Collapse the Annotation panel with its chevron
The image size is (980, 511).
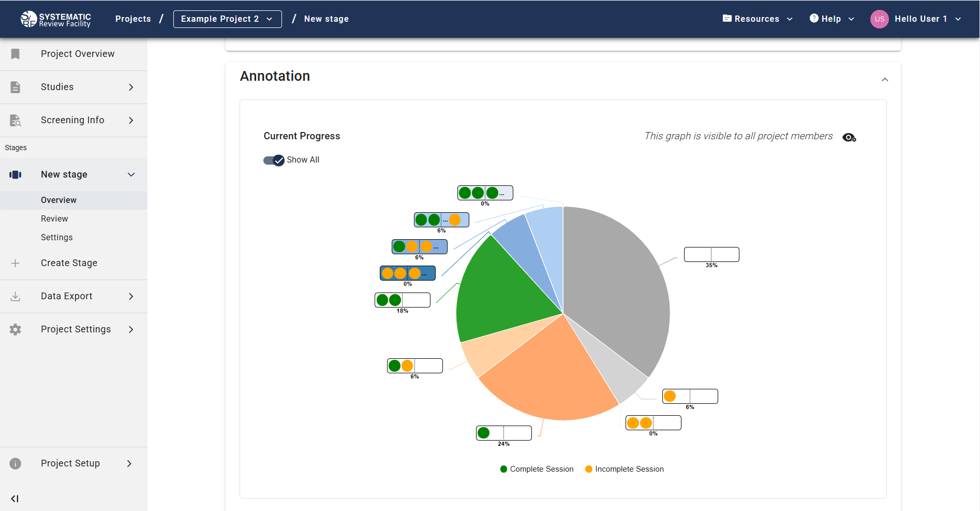pos(885,79)
